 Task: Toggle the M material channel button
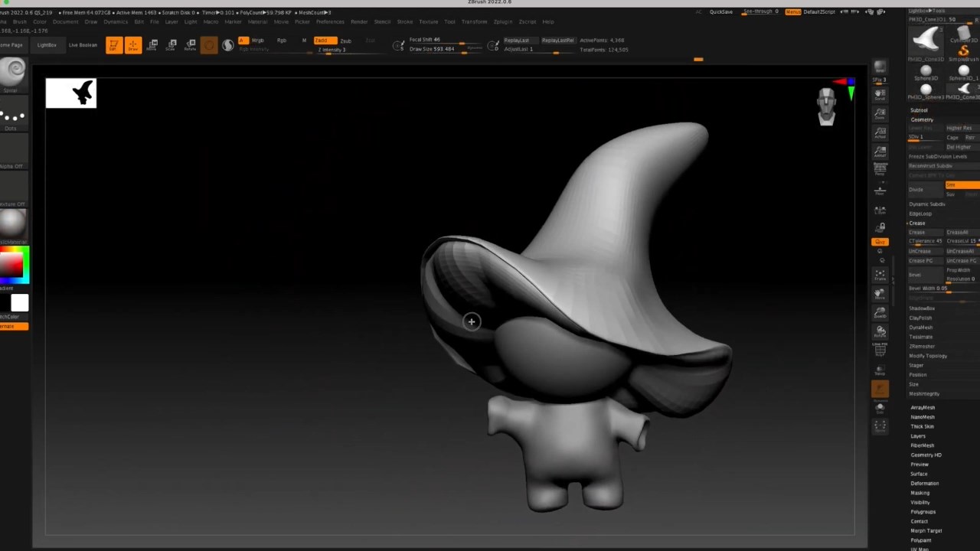(304, 41)
